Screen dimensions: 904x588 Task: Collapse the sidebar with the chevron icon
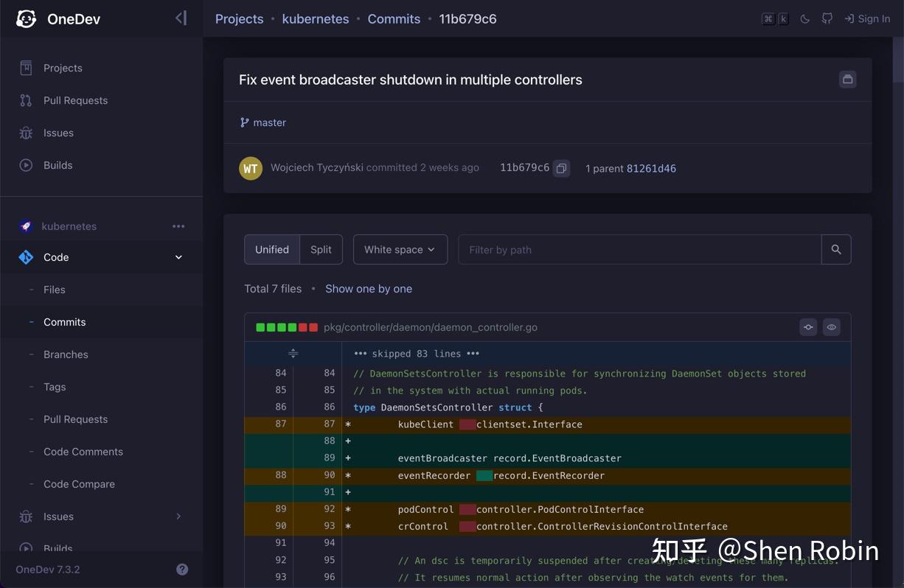(181, 18)
